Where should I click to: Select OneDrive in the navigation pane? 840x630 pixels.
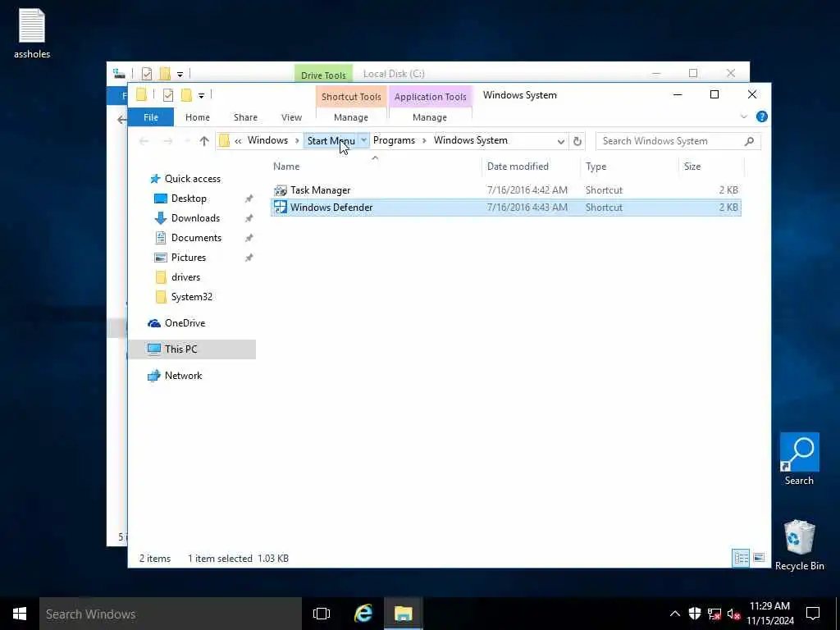pos(185,323)
